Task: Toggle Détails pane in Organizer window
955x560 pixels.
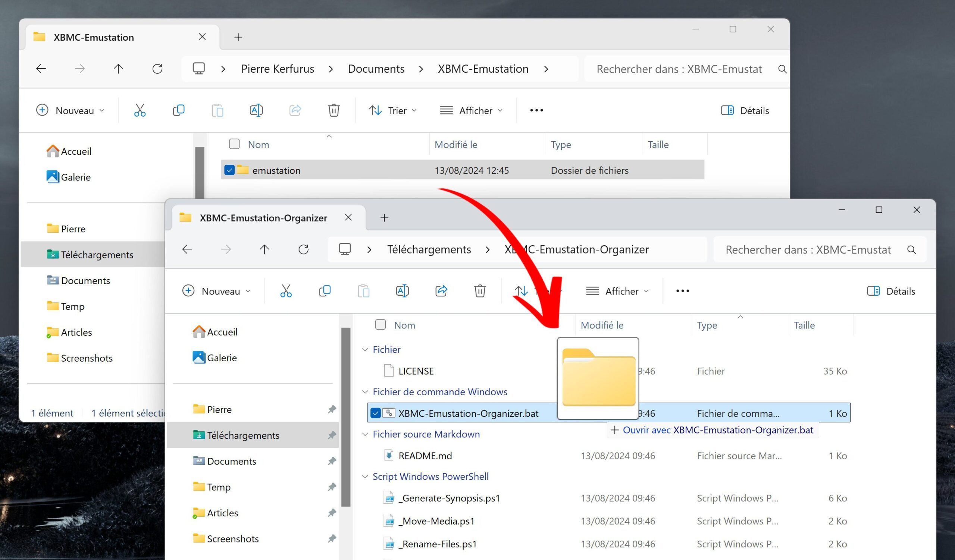Action: click(x=891, y=291)
